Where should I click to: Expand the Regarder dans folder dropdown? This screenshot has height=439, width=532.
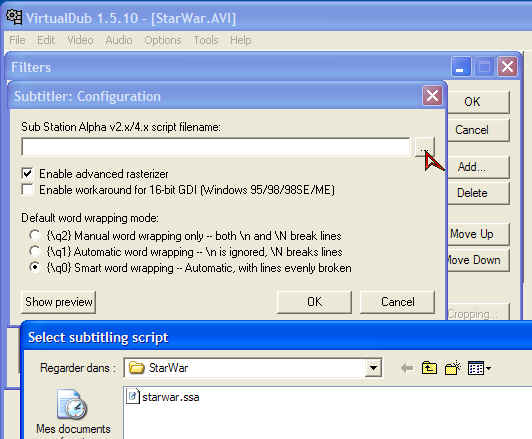pyautogui.click(x=373, y=368)
